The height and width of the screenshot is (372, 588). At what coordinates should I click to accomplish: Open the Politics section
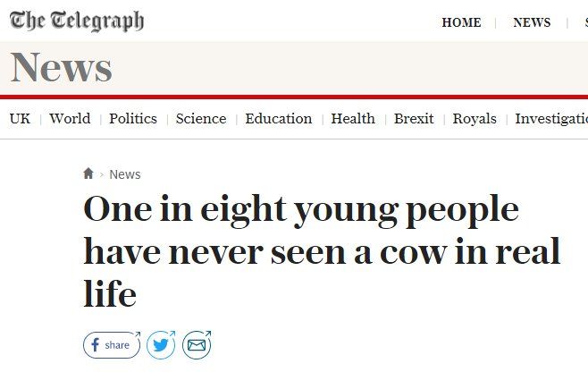tap(133, 119)
